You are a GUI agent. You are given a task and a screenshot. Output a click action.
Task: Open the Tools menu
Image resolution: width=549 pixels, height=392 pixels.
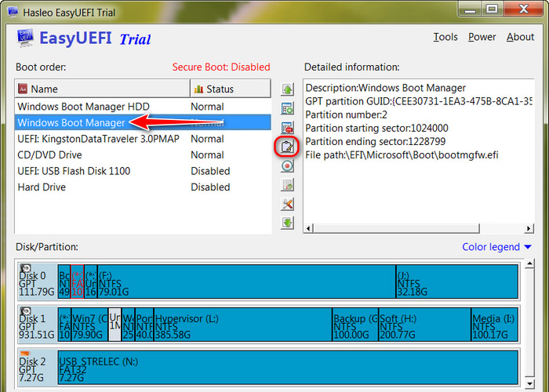(x=445, y=37)
